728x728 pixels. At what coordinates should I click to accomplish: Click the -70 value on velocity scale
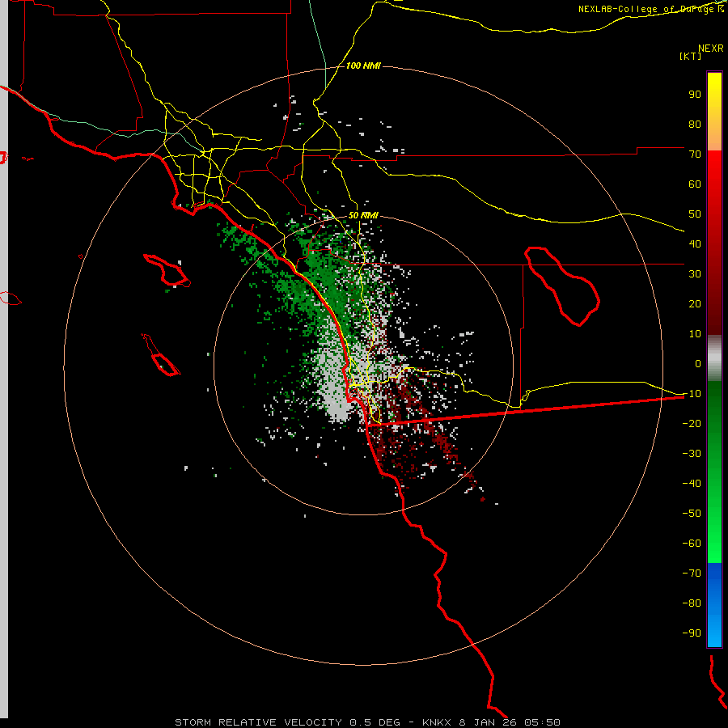coord(692,574)
